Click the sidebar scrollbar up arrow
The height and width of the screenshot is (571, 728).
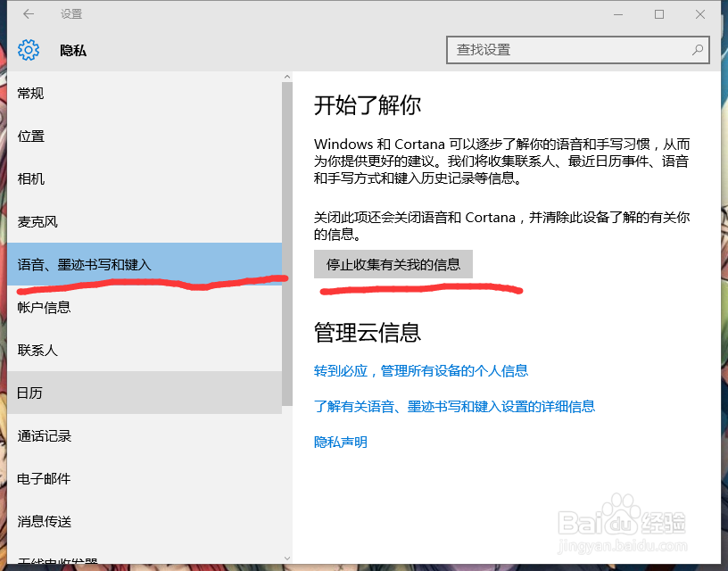click(287, 77)
